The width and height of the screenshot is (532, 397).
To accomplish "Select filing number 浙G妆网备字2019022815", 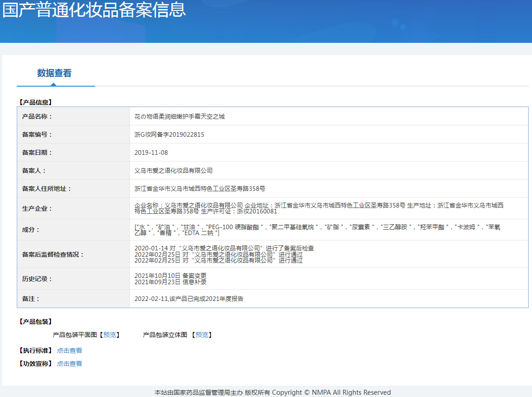I will coord(169,134).
